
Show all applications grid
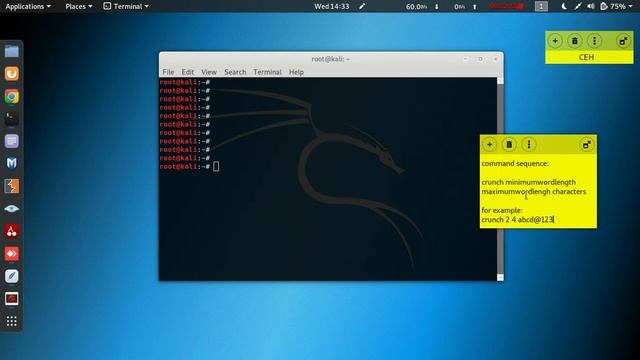point(11,321)
